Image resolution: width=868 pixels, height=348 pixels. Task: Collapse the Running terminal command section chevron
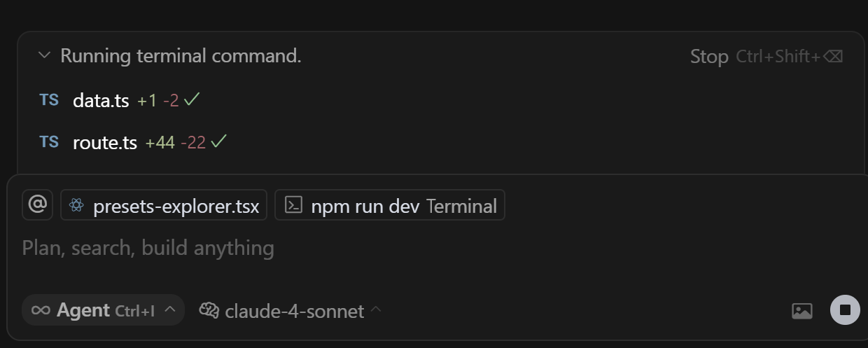coord(44,55)
